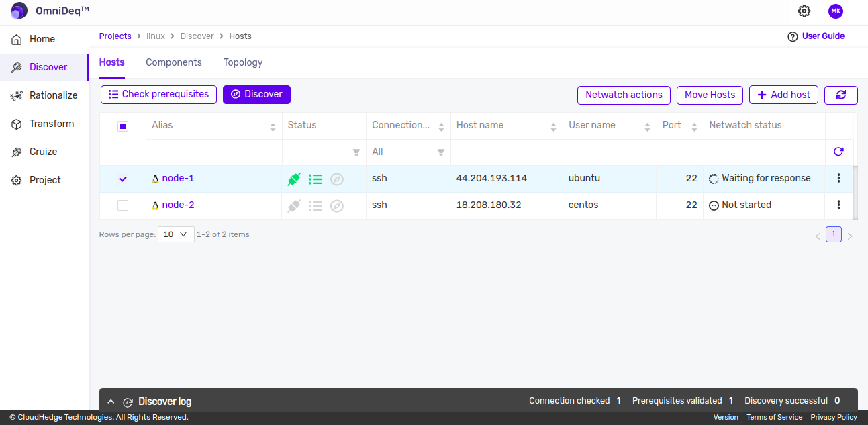This screenshot has height=425, width=868.
Task: Open the settings gear icon in header
Action: pos(804,11)
